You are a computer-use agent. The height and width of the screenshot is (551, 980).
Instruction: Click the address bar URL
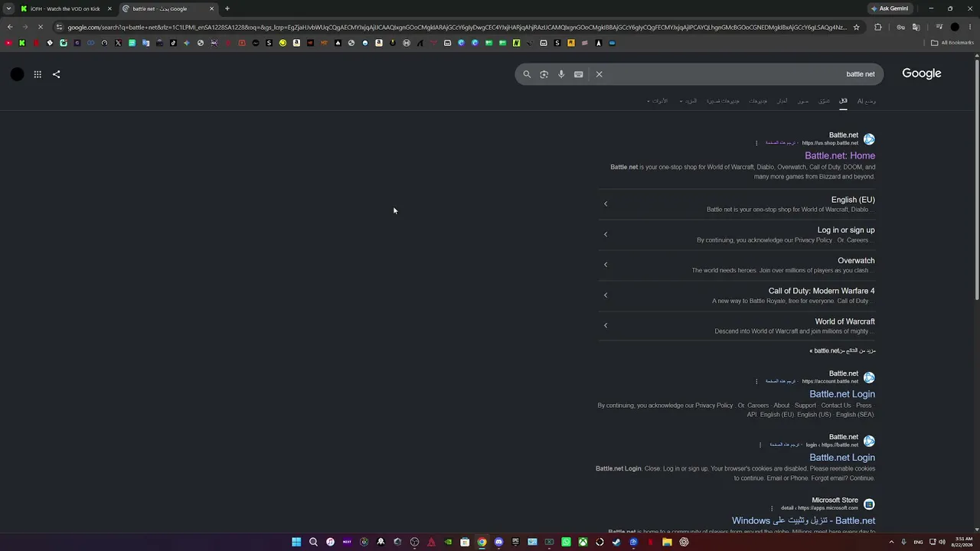click(x=456, y=27)
